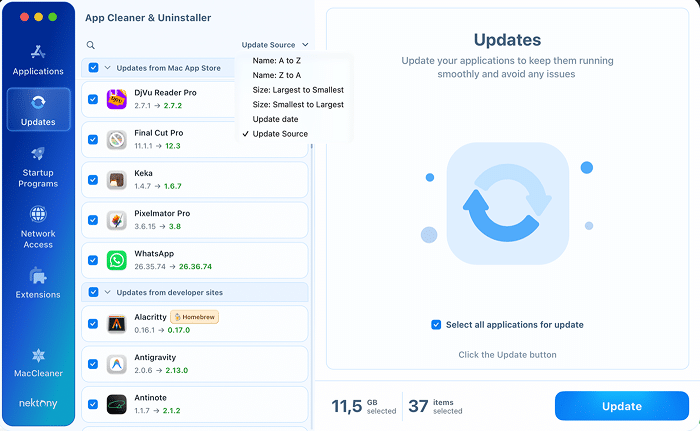Toggle Select all applications for update
The width and height of the screenshot is (700, 431).
tap(436, 325)
